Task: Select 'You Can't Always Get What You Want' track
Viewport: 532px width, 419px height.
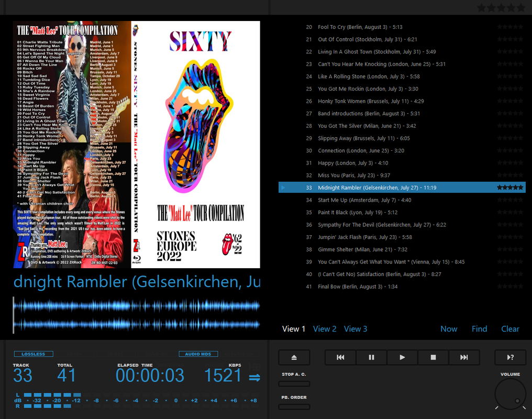Action: [x=402, y=262]
